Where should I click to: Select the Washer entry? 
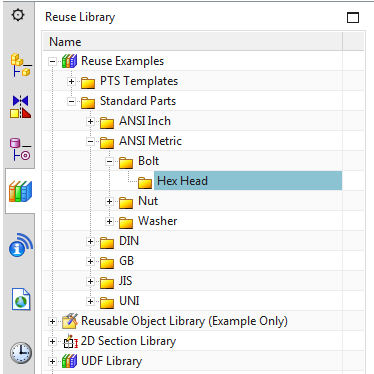click(x=158, y=221)
